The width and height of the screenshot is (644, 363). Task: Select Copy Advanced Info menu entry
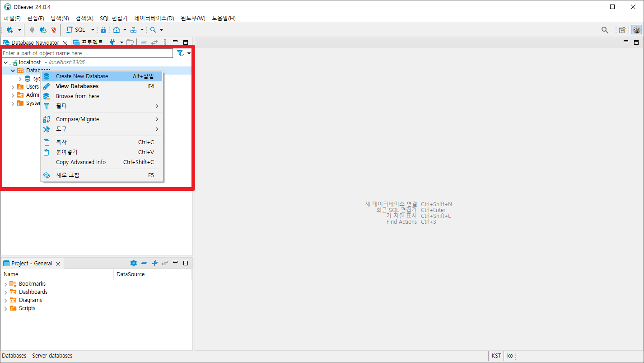point(102,162)
